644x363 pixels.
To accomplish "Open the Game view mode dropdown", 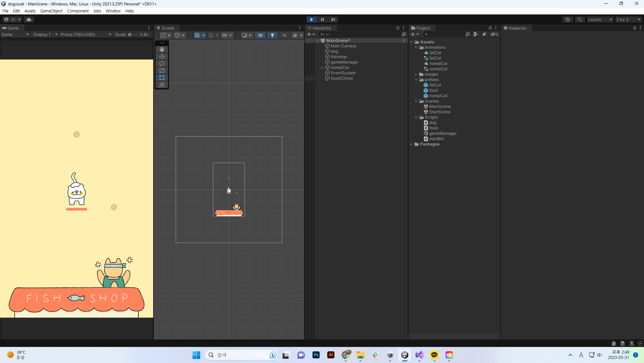I will coord(15,35).
